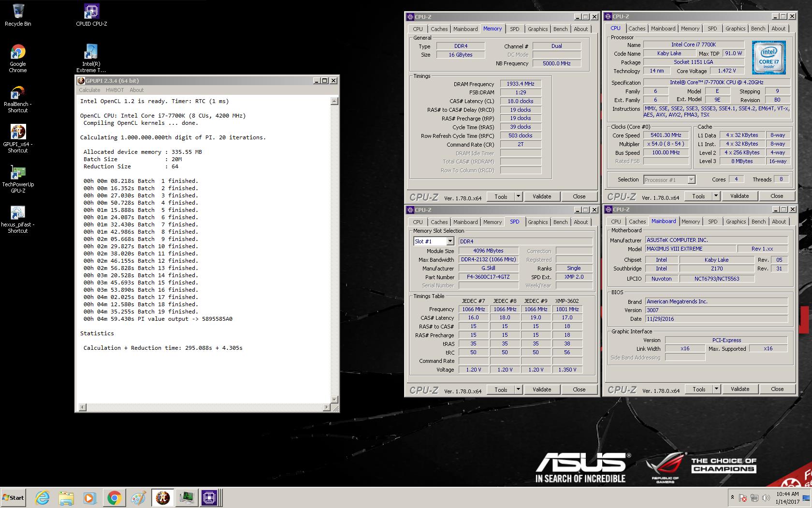Open Windows Explorer folder in taskbar
The height and width of the screenshot is (508, 812).
[66, 498]
